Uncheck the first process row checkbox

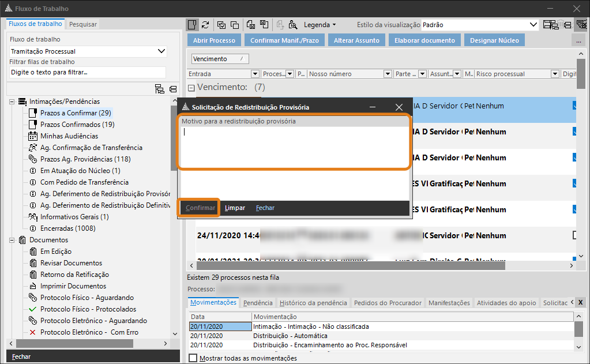click(576, 106)
